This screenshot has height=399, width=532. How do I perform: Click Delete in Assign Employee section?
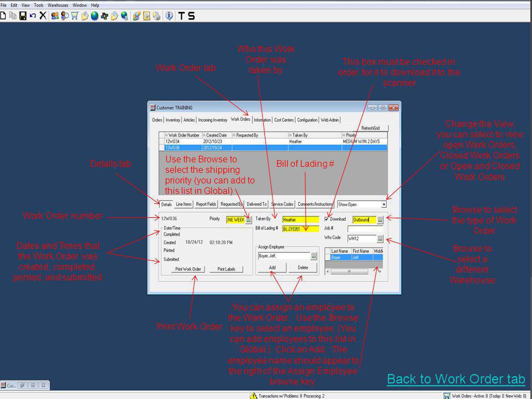coord(303,268)
